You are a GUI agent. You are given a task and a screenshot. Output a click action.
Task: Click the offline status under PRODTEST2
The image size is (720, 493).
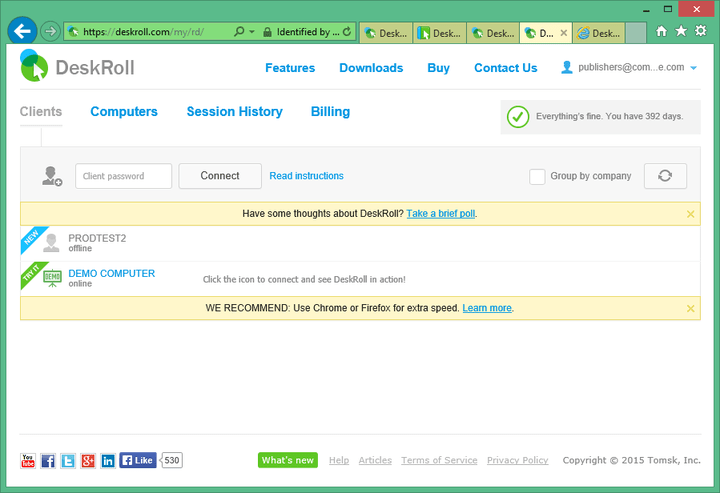pyautogui.click(x=80, y=248)
